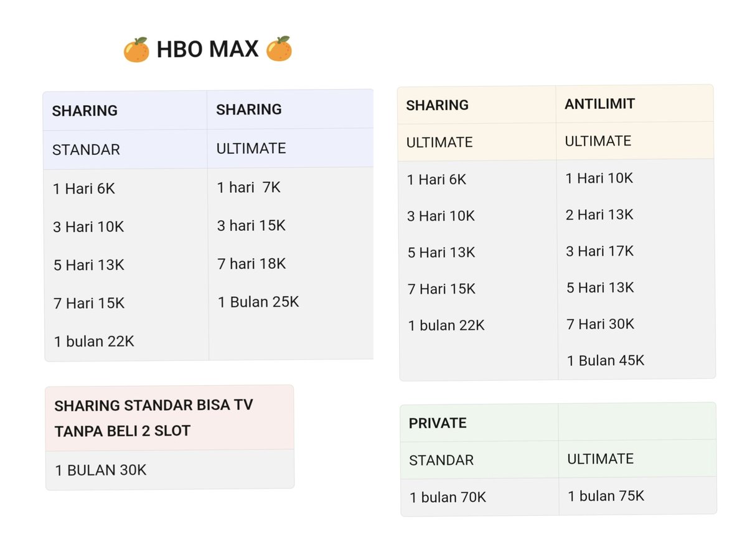This screenshot has width=747, height=560.
Task: Pick the "1 bulan 75K" price
Action: [606, 496]
